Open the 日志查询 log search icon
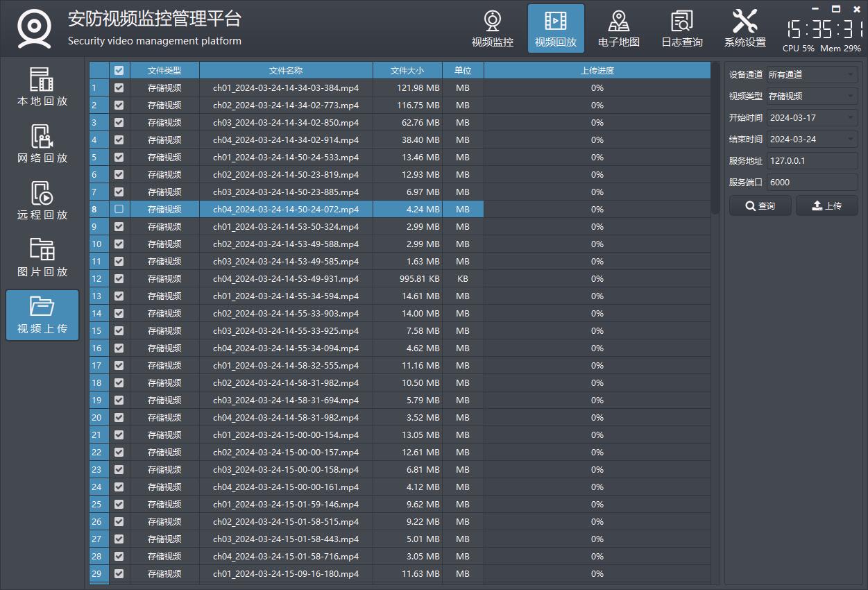868x590 pixels. coord(681,28)
